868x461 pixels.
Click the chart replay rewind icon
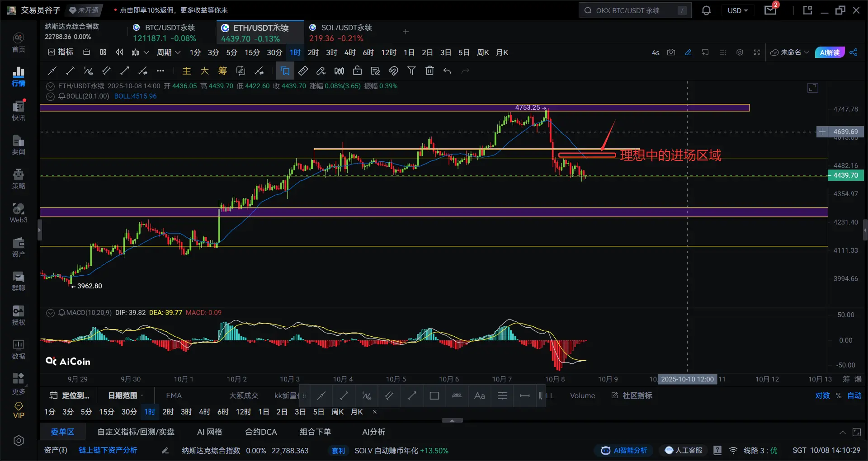(x=119, y=52)
